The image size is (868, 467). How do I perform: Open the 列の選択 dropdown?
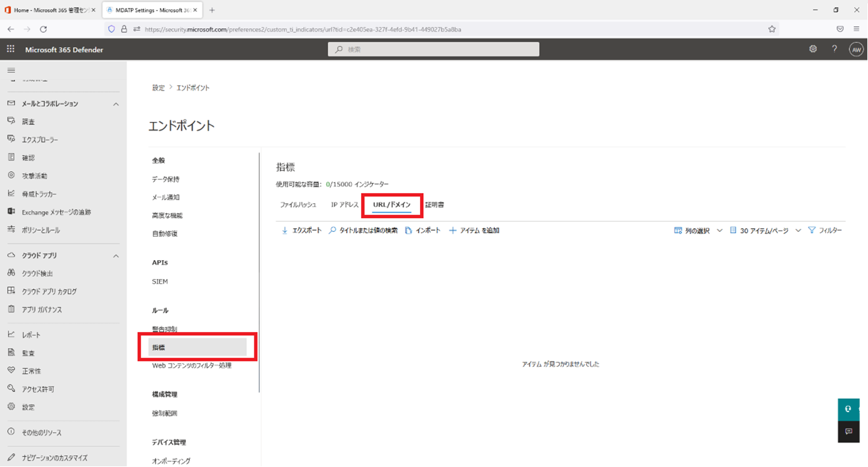(x=698, y=231)
